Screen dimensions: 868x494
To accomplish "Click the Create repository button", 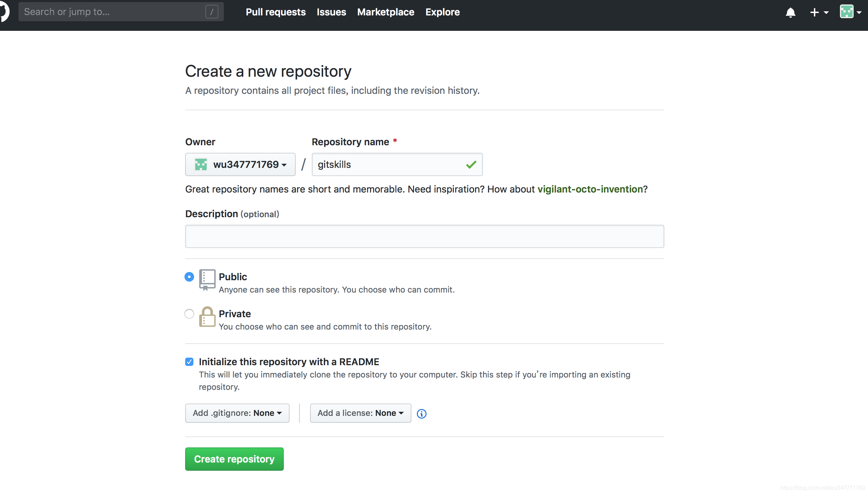I will (234, 459).
